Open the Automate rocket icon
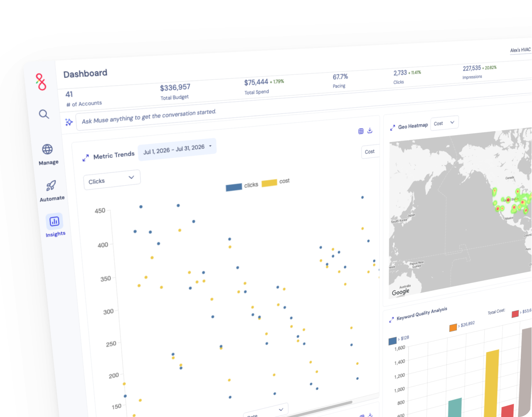This screenshot has height=417, width=532. click(x=51, y=185)
